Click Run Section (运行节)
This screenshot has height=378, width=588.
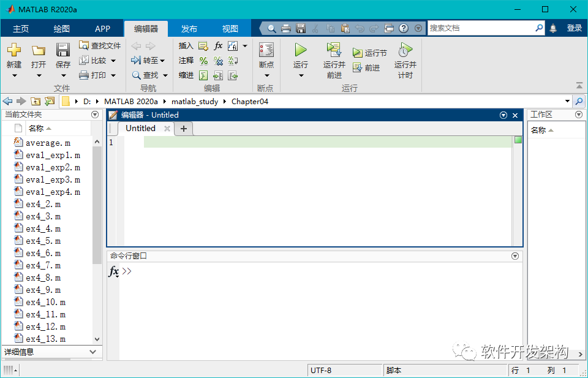pos(370,53)
